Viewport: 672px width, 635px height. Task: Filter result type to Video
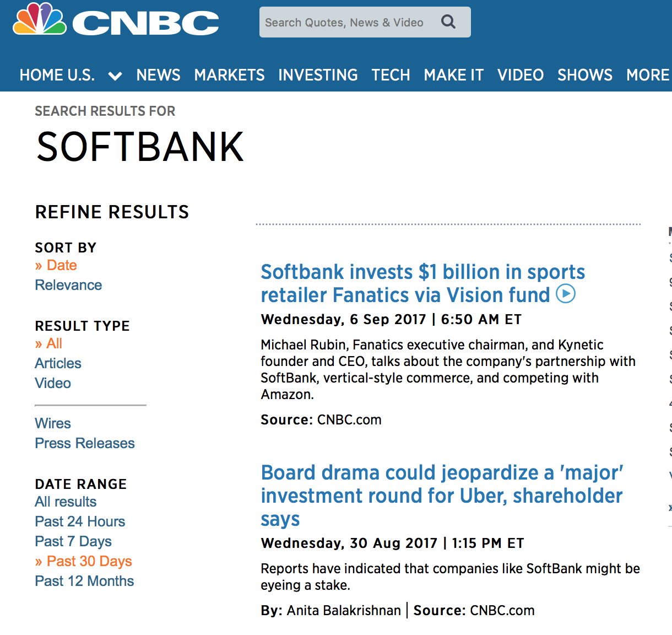(53, 383)
